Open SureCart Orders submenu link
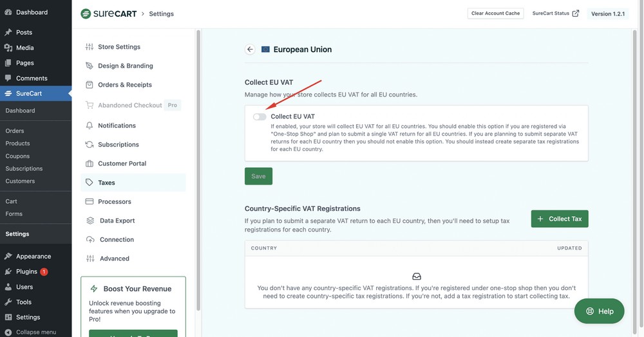The image size is (644, 337). (15, 131)
